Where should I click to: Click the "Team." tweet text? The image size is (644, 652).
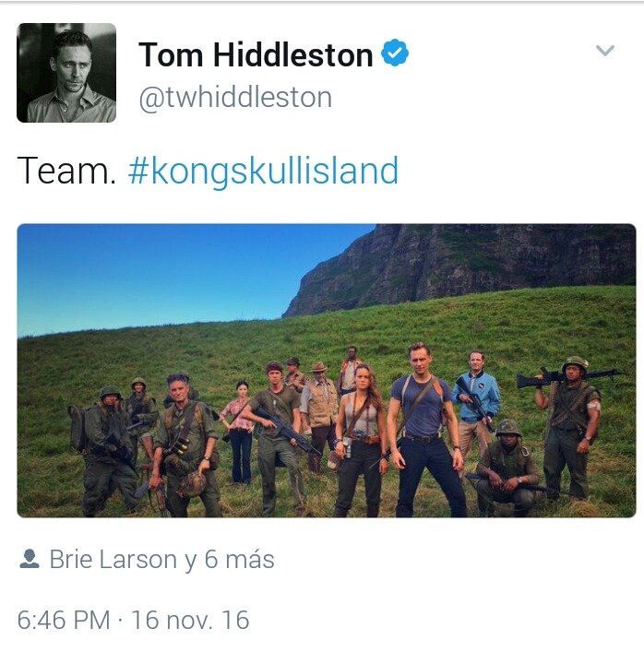click(x=66, y=171)
